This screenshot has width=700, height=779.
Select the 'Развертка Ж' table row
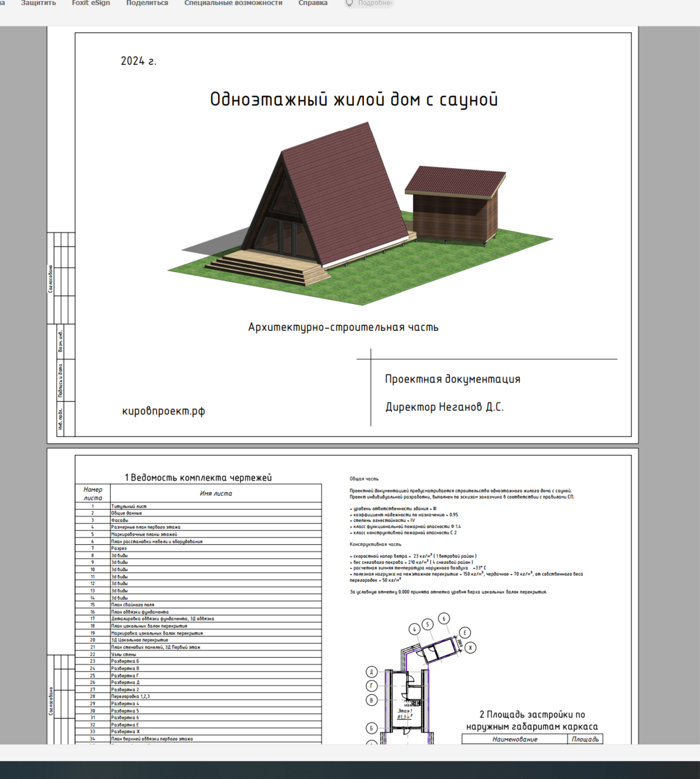point(198,732)
